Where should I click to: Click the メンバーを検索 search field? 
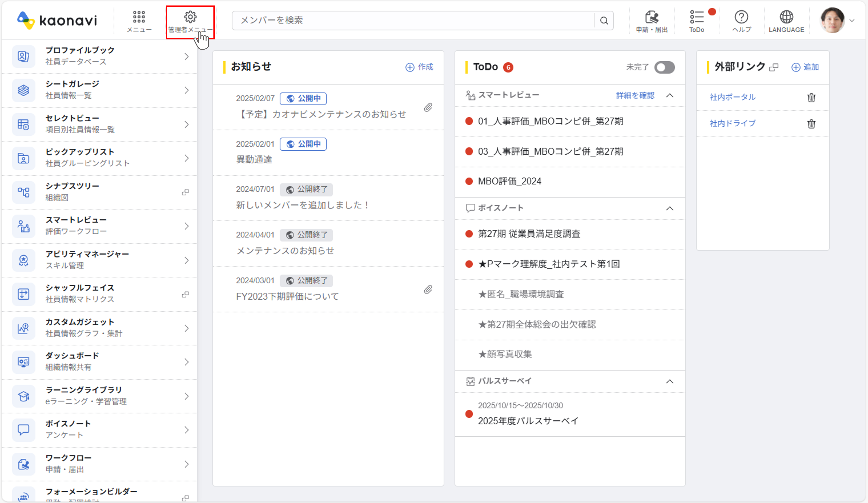click(413, 21)
